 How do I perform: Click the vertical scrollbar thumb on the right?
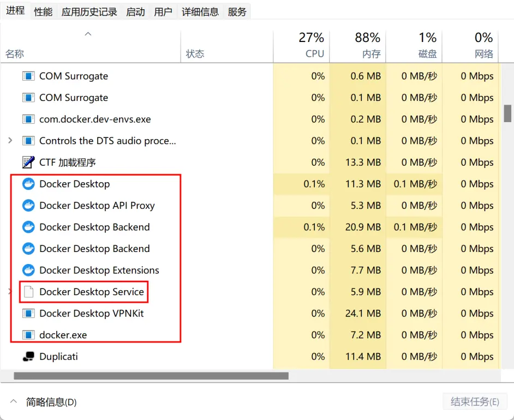(x=507, y=113)
